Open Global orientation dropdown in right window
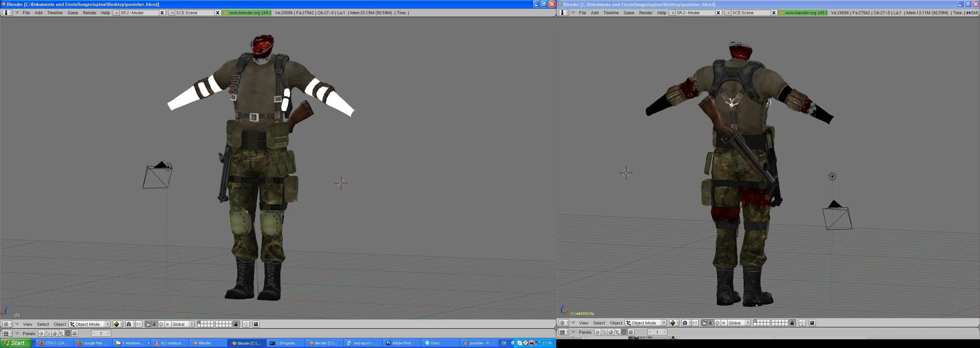The height and width of the screenshot is (348, 980). 739,323
